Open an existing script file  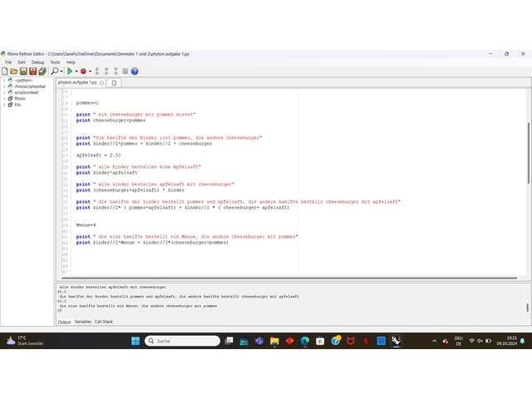pyautogui.click(x=14, y=71)
